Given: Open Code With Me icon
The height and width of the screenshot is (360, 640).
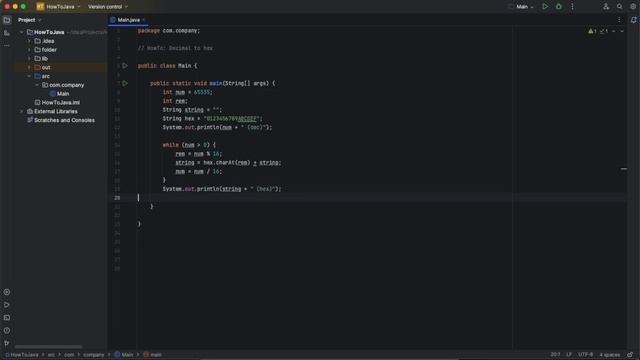Looking at the screenshot, I should coord(606,7).
